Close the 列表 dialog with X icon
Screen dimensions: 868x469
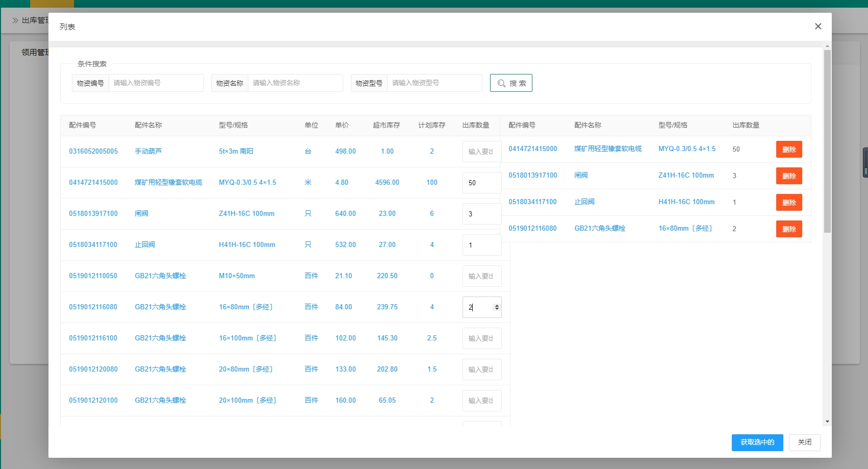[x=818, y=27]
